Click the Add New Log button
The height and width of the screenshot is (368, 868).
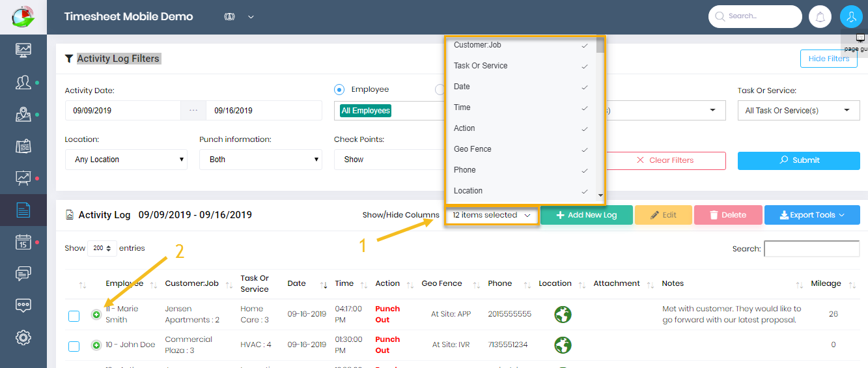(587, 215)
